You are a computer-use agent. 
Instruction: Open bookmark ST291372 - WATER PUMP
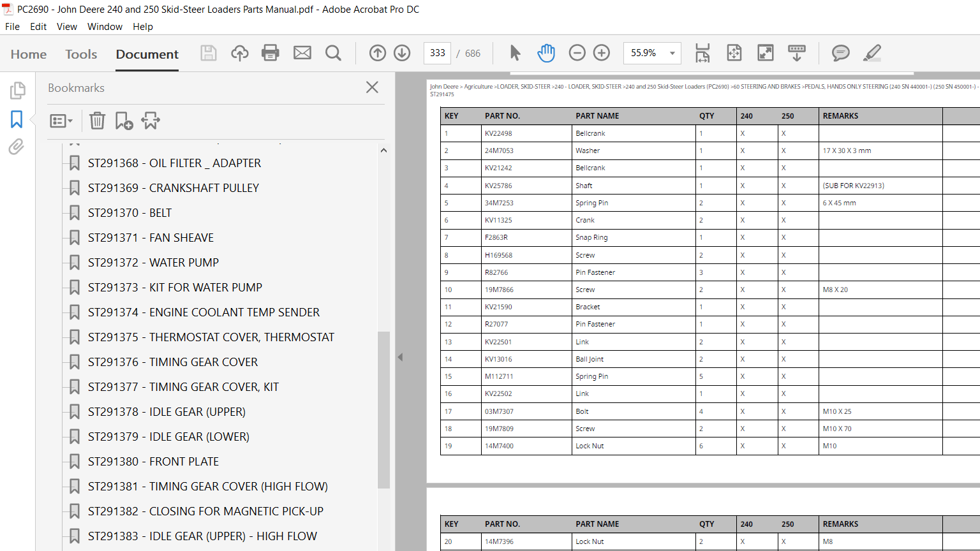153,263
